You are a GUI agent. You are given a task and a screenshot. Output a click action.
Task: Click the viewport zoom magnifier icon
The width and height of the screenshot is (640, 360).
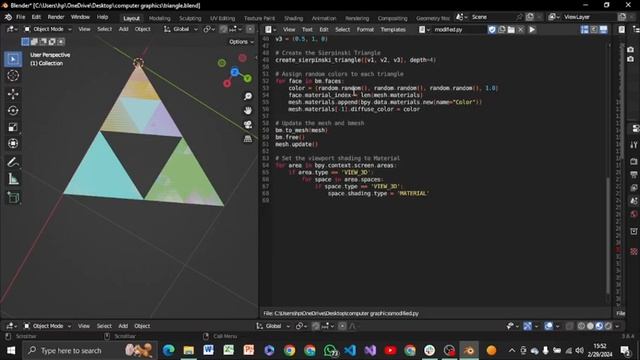[x=248, y=96]
